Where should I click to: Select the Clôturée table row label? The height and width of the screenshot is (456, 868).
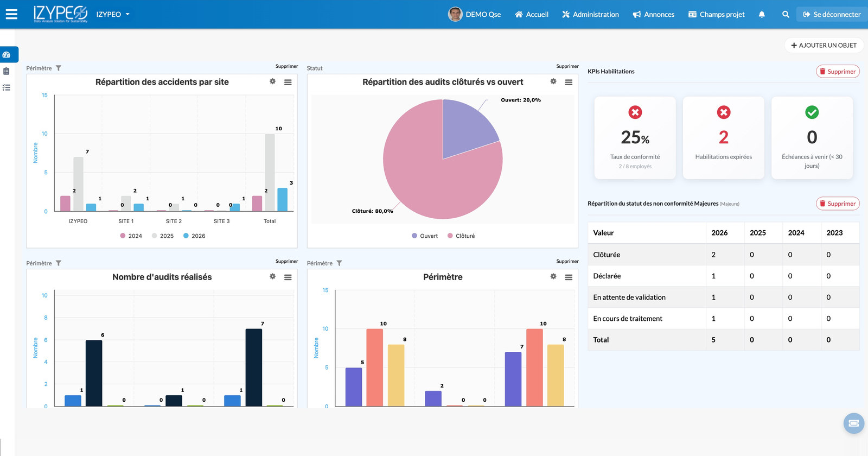pyautogui.click(x=607, y=255)
